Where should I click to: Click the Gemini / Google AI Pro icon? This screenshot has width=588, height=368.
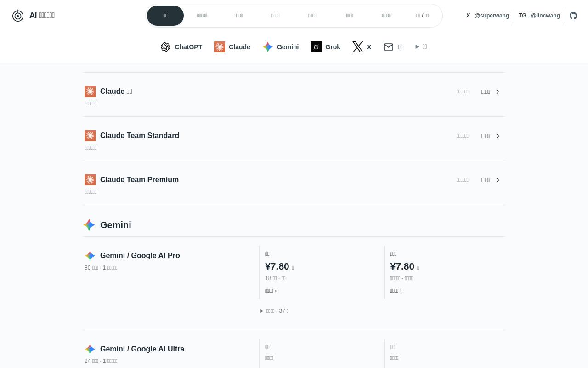[90, 256]
